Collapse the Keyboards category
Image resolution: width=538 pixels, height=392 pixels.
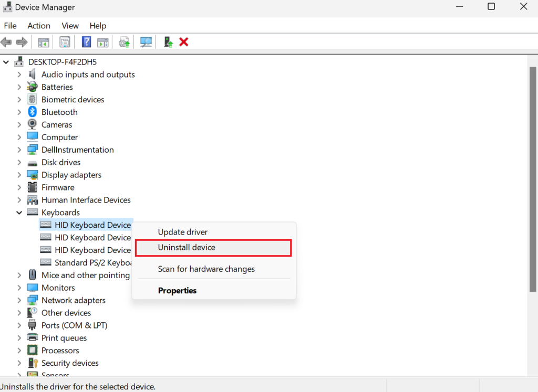pos(19,212)
